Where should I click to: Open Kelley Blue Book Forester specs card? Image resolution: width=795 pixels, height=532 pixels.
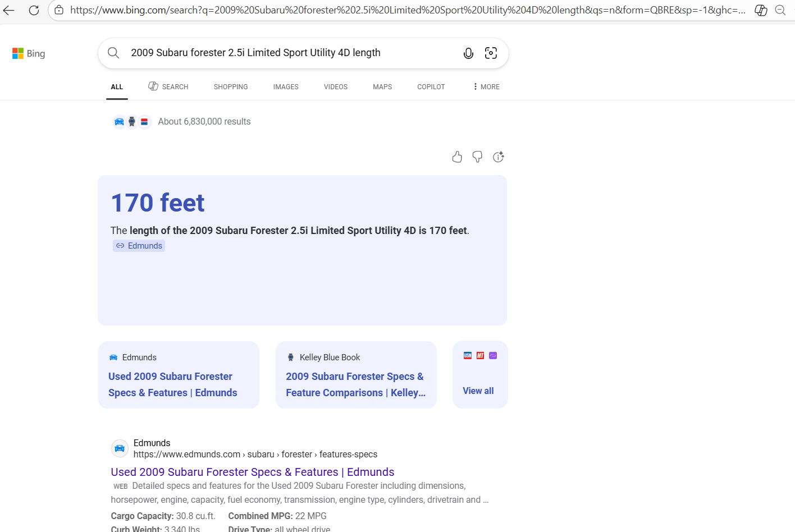click(355, 384)
